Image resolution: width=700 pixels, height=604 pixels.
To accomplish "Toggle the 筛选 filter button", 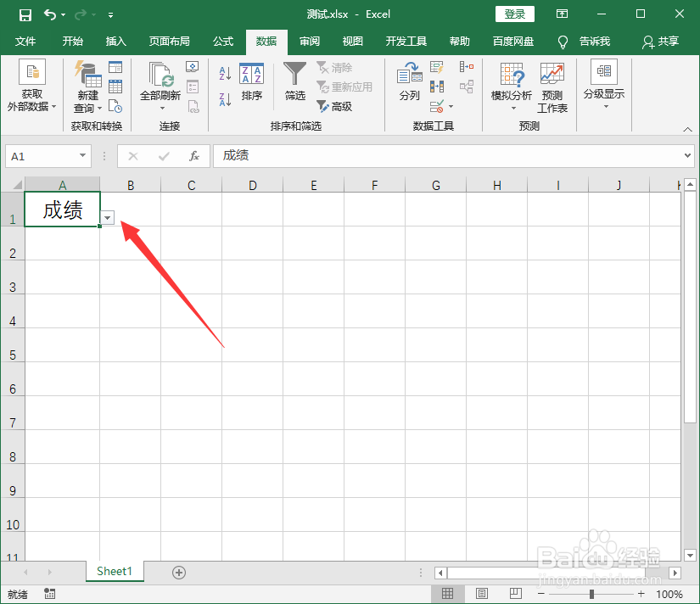I will click(294, 81).
